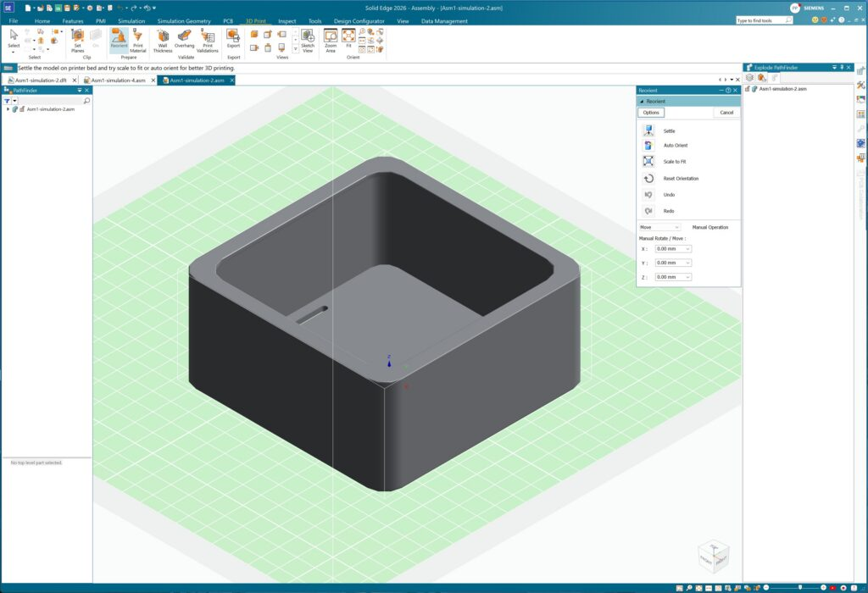Click the Set Planes clip tool
The height and width of the screenshot is (593, 868).
pos(77,40)
